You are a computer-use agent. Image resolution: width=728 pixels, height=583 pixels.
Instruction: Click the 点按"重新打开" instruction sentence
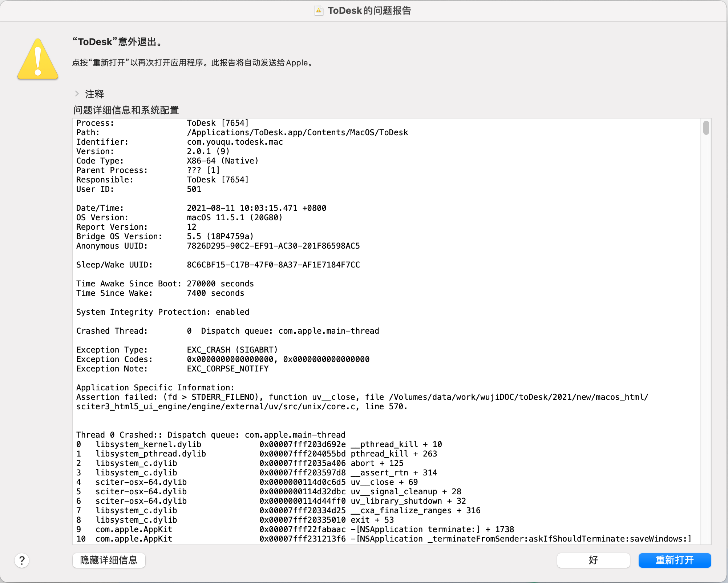193,63
